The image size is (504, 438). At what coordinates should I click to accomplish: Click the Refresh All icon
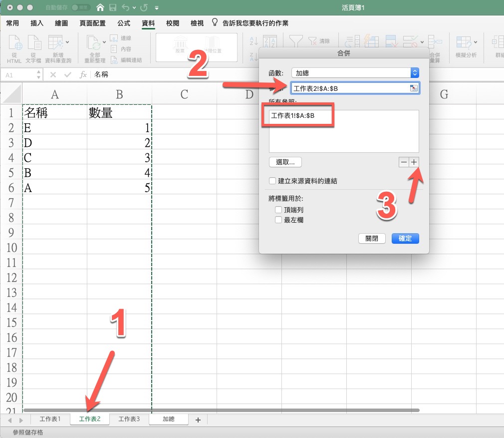point(93,43)
